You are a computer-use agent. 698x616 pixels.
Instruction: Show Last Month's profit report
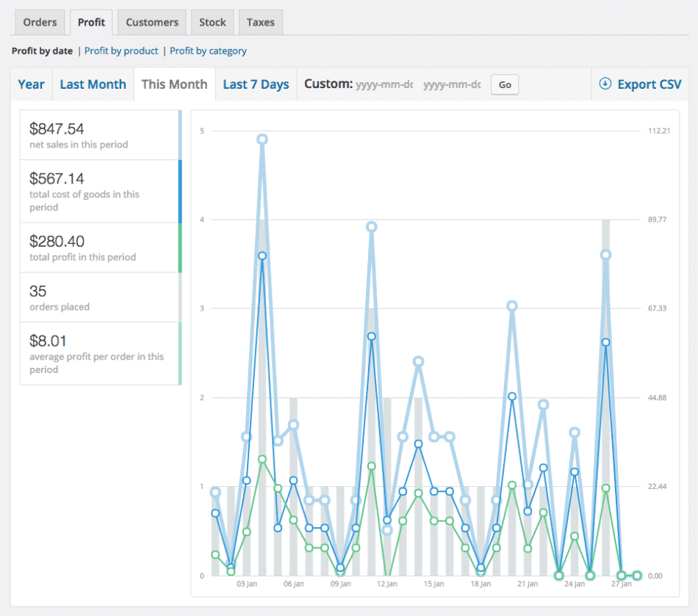tap(93, 84)
